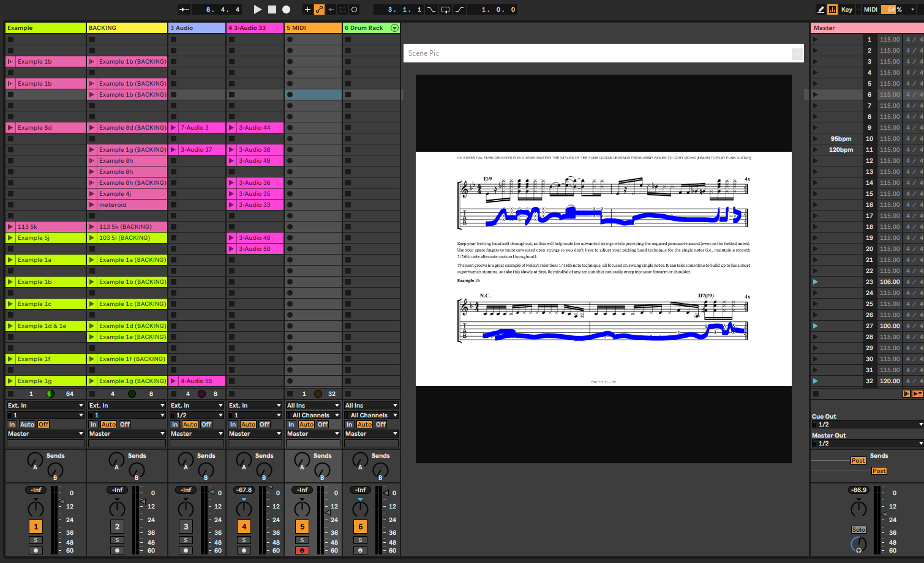Image resolution: width=924 pixels, height=563 pixels.
Task: Adjust track 1 Send A knob
Action: pyautogui.click(x=35, y=460)
